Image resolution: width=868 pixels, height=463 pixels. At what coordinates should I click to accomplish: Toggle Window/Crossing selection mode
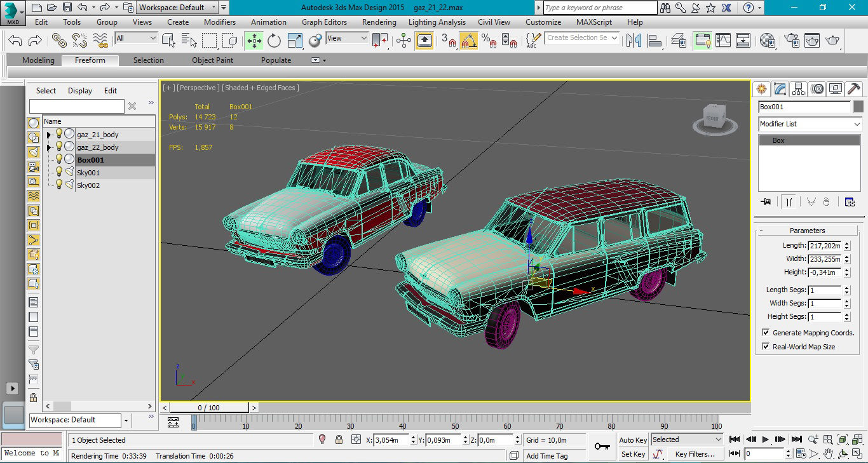[231, 41]
